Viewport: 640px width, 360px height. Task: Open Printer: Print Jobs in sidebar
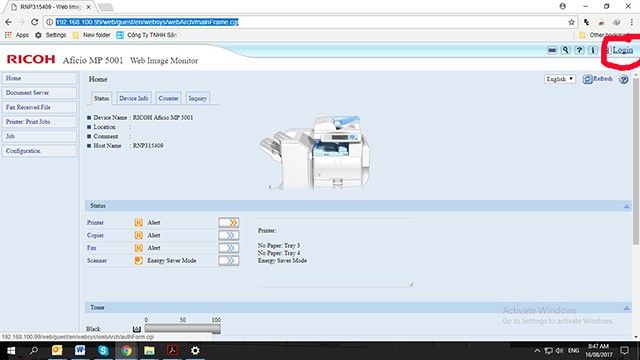[39, 122]
